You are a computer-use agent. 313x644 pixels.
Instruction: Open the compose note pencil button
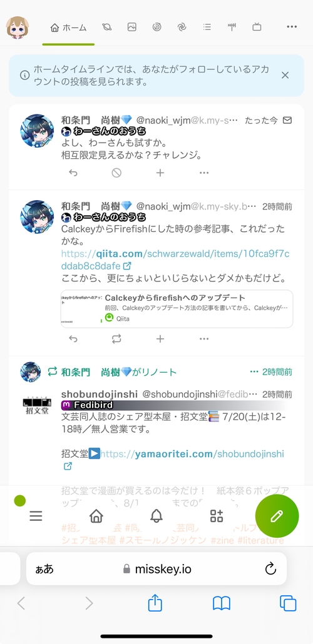click(277, 516)
